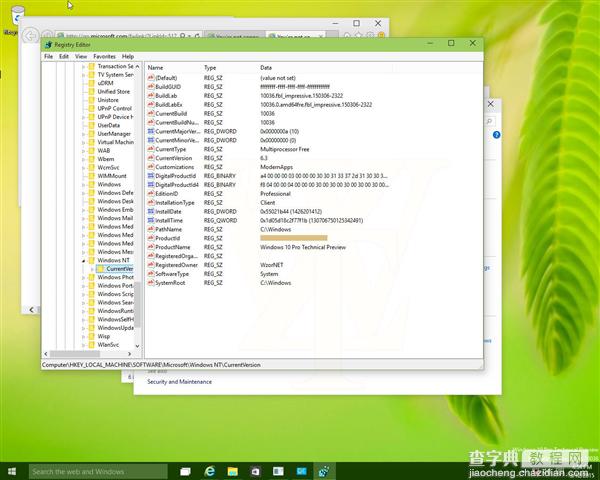This screenshot has height=480, width=600.
Task: Click the tree pane horizontal scrollbar thumb
Action: [75, 354]
